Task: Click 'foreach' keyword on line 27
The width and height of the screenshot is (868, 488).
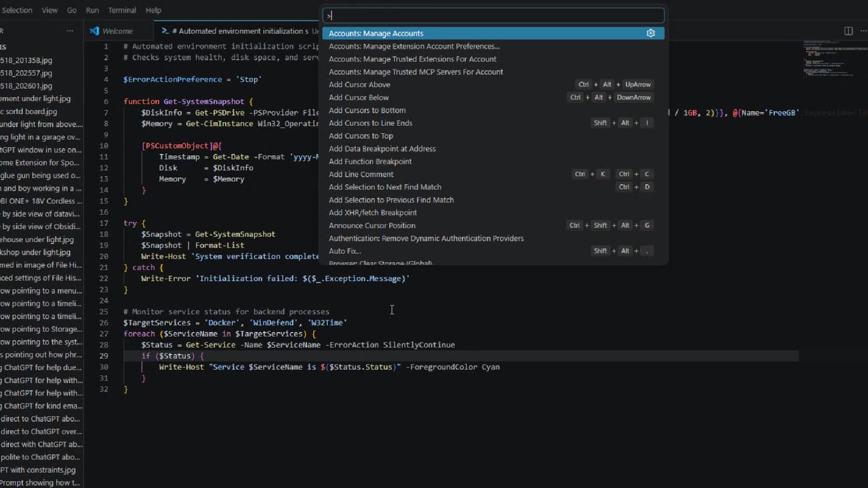Action: (139, 333)
